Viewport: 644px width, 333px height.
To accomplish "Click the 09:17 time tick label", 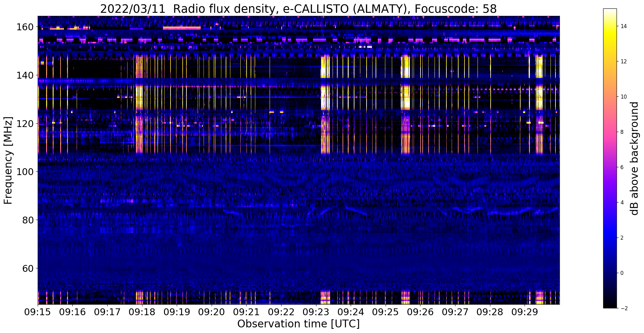I will click(x=108, y=312).
